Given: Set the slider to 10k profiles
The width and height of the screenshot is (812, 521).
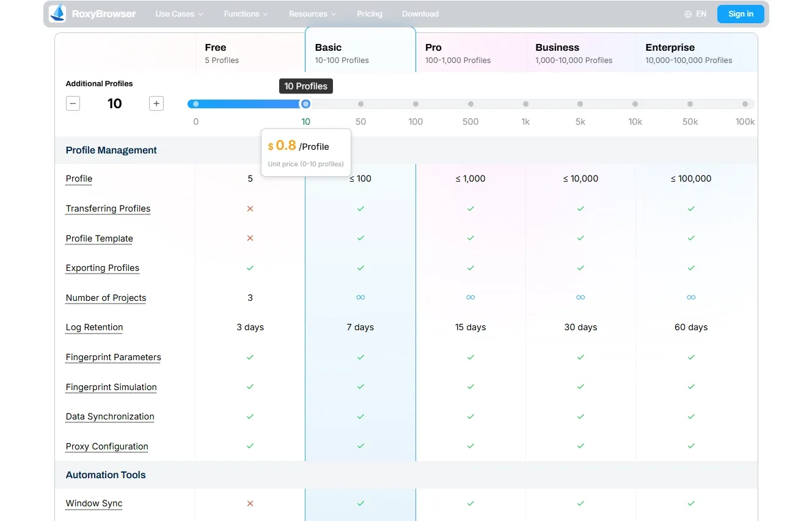Looking at the screenshot, I should coord(635,104).
